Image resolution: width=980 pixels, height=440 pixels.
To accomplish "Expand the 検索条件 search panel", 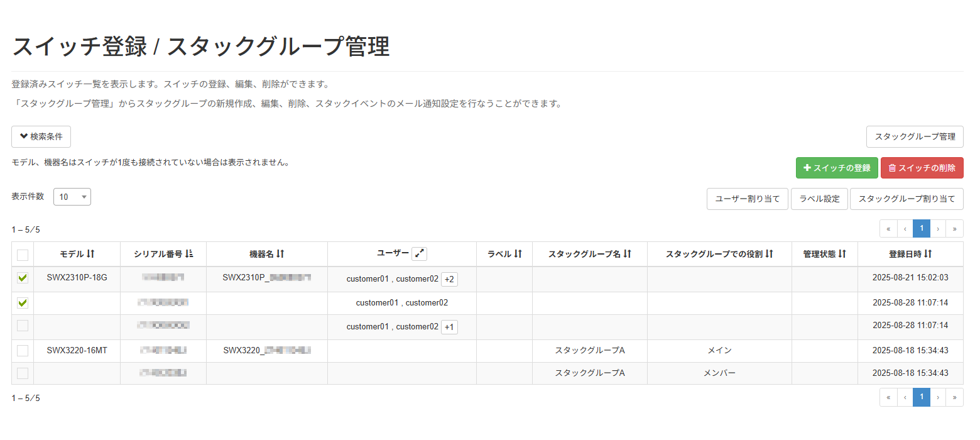I will pos(41,136).
